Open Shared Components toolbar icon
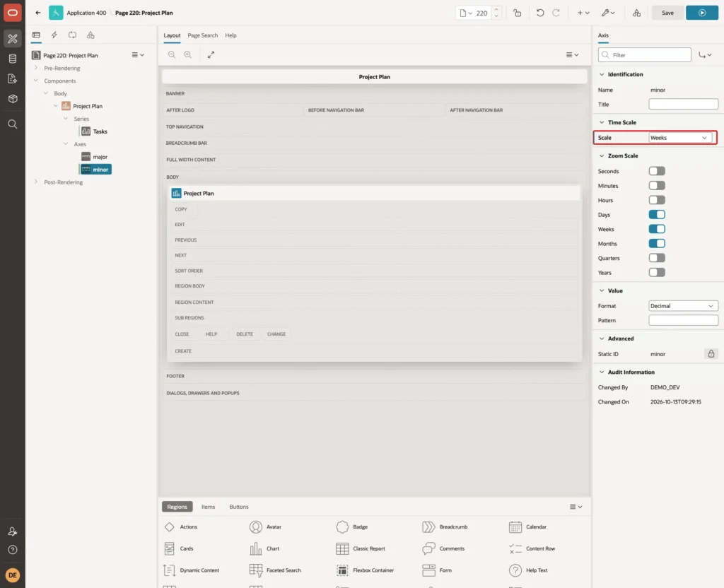The image size is (724, 588). 637,13
